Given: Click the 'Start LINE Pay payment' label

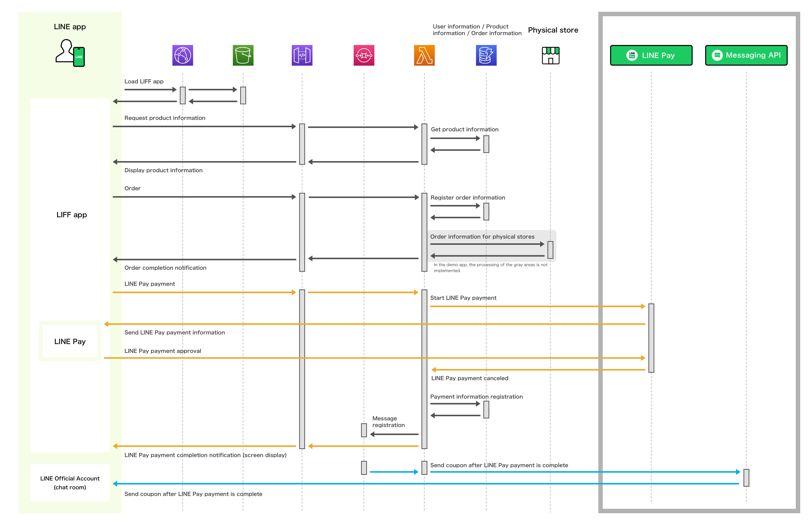Looking at the screenshot, I should (x=463, y=298).
